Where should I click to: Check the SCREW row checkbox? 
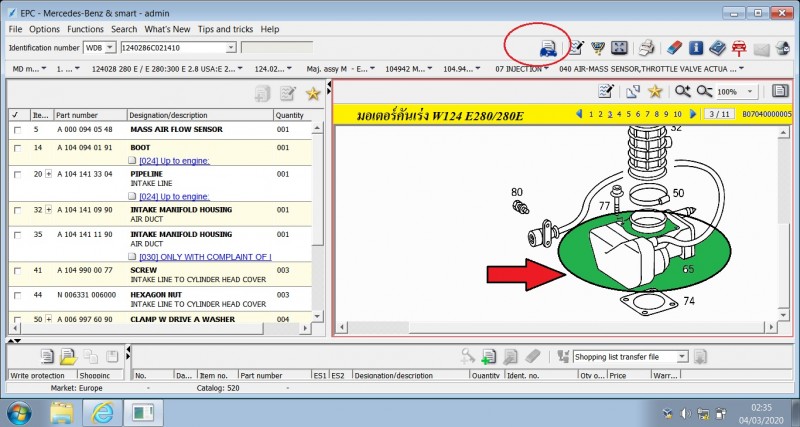17,270
